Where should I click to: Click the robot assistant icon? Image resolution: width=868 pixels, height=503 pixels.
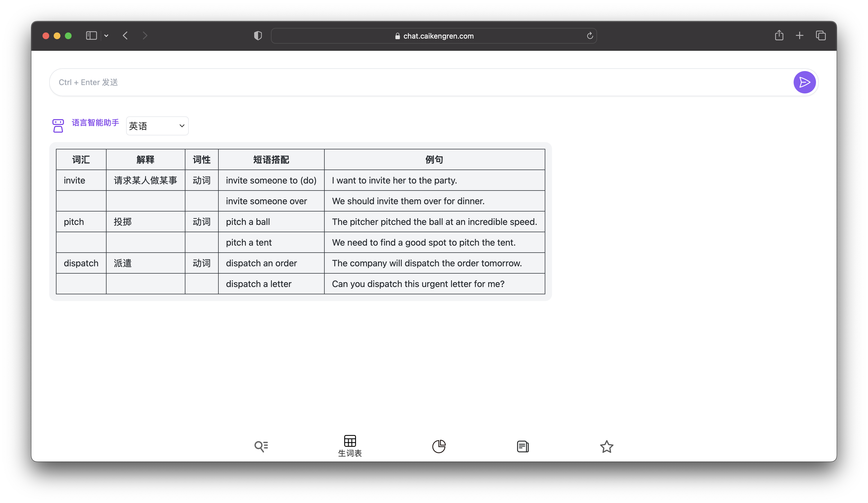(x=58, y=126)
